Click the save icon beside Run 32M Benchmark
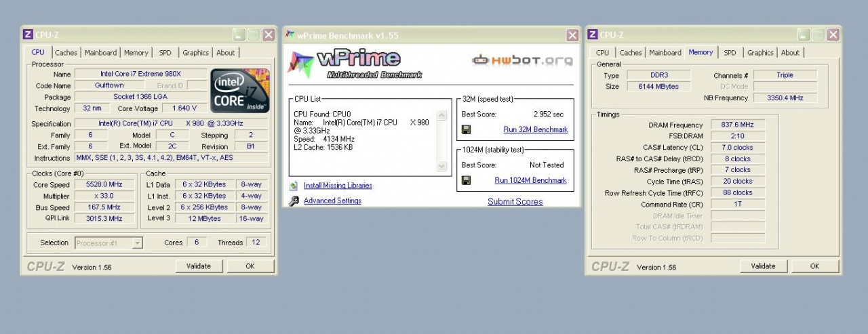Viewport: 868px width, 334px height. click(x=466, y=129)
